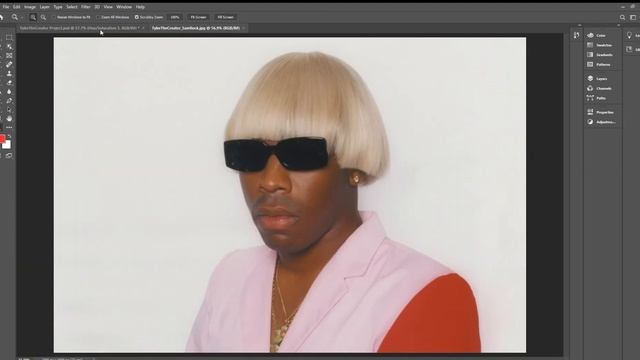Viewport: 640px width, 360px height.
Task: Open the Filter menu
Action: [86, 7]
